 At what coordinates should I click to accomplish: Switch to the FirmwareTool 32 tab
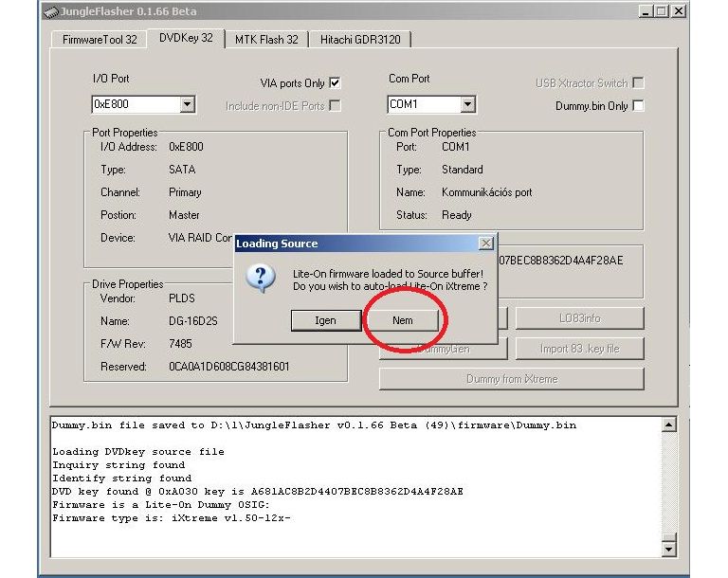coord(100,39)
